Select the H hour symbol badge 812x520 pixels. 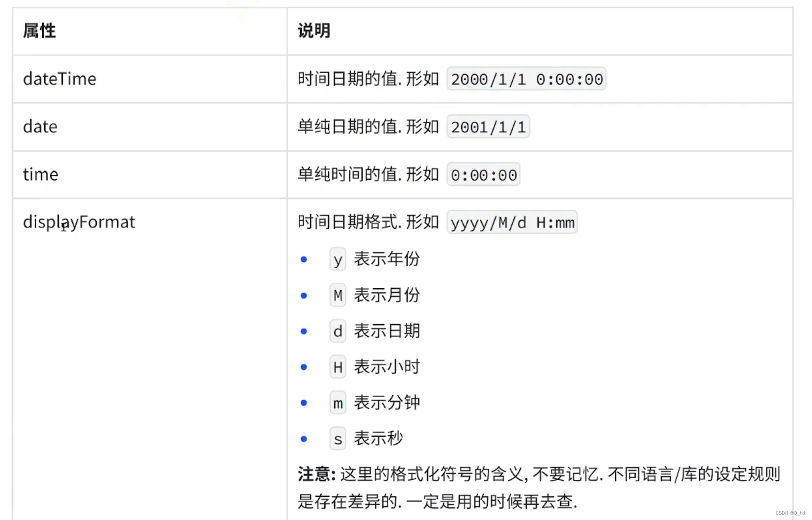pos(337,366)
